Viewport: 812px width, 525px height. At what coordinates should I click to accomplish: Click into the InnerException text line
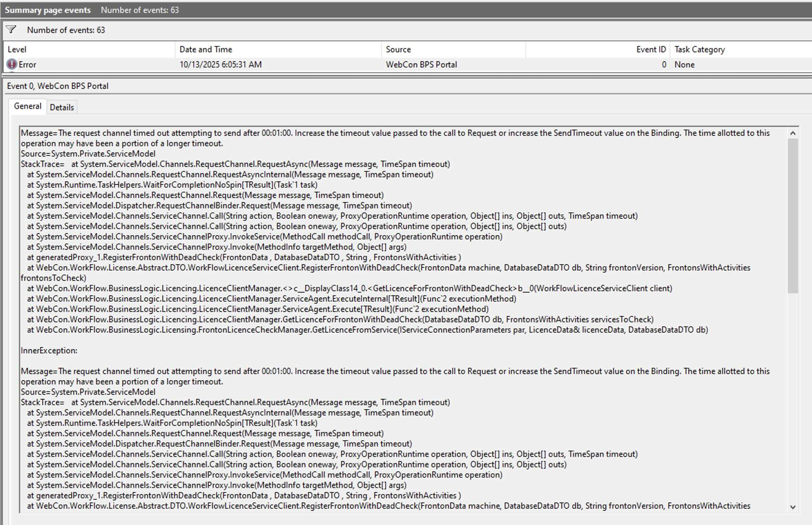(49, 351)
